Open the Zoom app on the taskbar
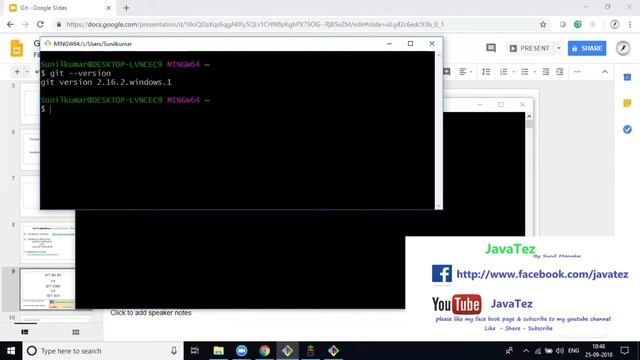The height and width of the screenshot is (360, 640). pos(242,351)
